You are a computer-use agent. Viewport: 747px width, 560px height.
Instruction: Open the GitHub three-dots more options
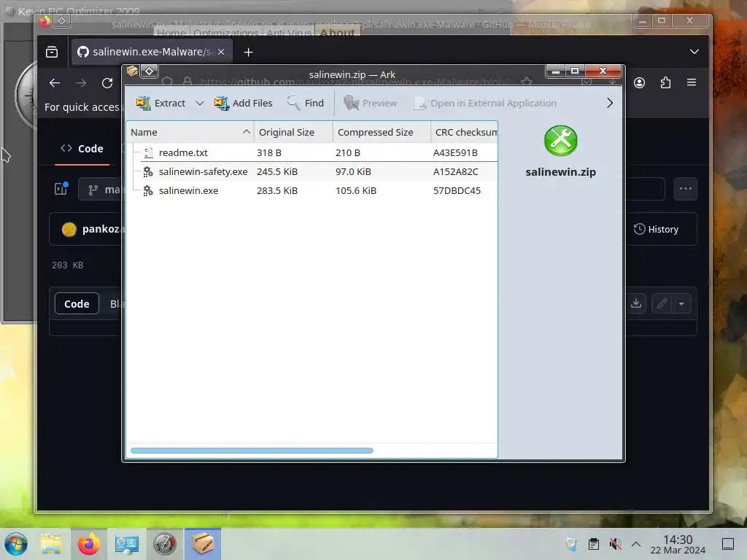[686, 189]
